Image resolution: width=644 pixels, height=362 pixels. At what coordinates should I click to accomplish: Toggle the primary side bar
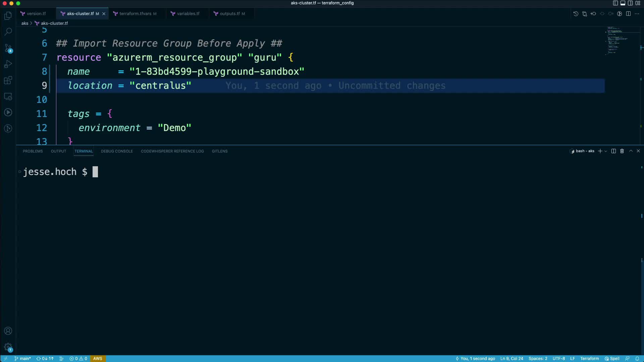pos(615,3)
